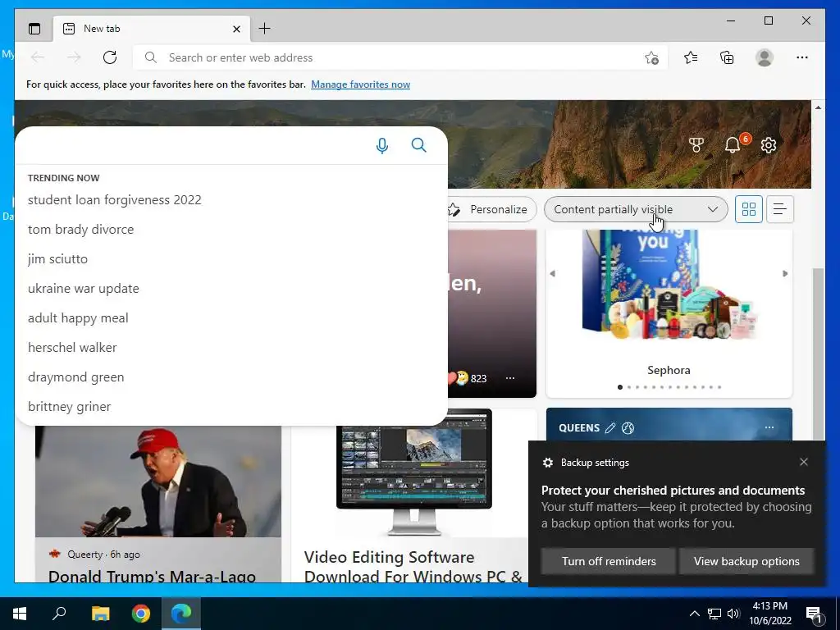Open more options next to 823 reactions
Viewport: 840px width, 630px height.
point(510,378)
